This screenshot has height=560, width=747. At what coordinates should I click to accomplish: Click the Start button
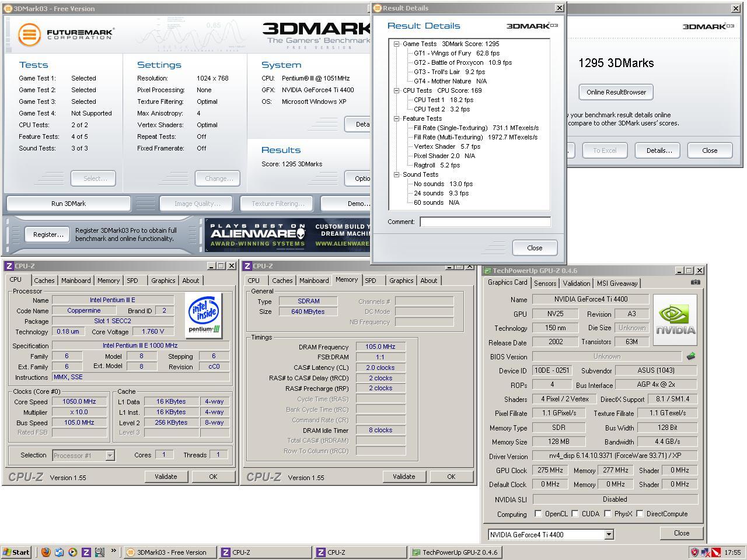(x=17, y=552)
